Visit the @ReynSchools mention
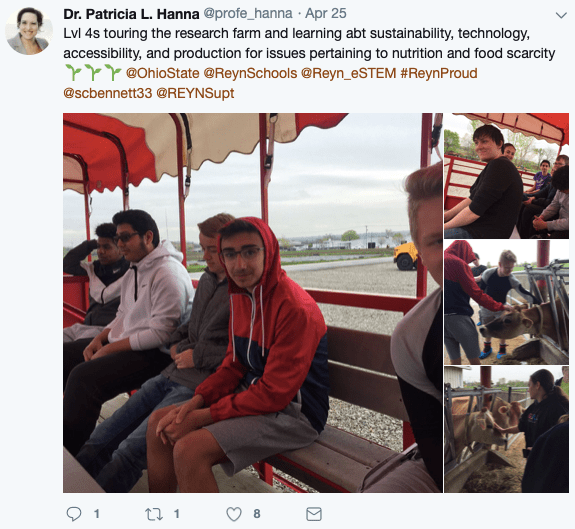Screen dimensions: 575x529 250,73
